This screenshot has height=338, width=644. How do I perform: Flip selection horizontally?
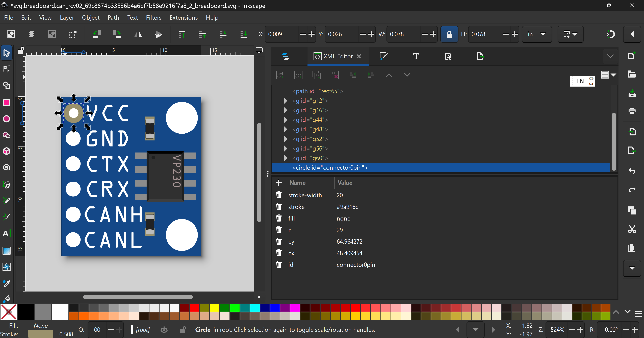click(x=138, y=34)
